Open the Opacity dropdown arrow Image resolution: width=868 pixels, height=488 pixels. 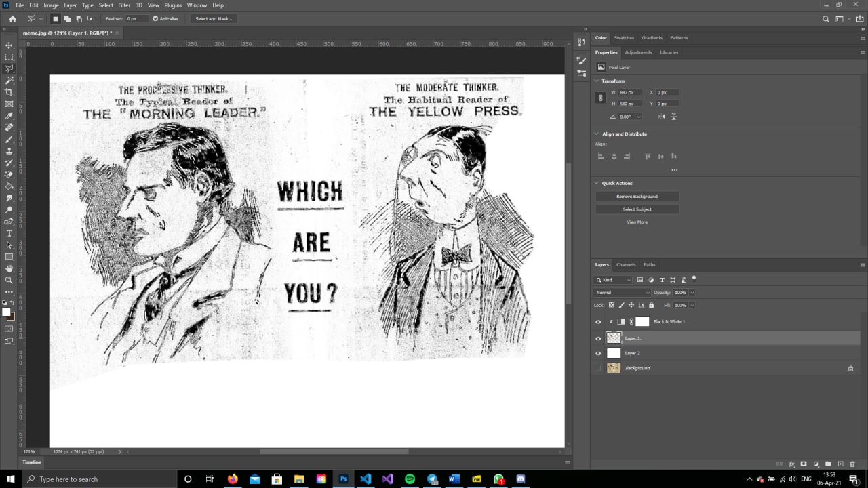point(692,293)
